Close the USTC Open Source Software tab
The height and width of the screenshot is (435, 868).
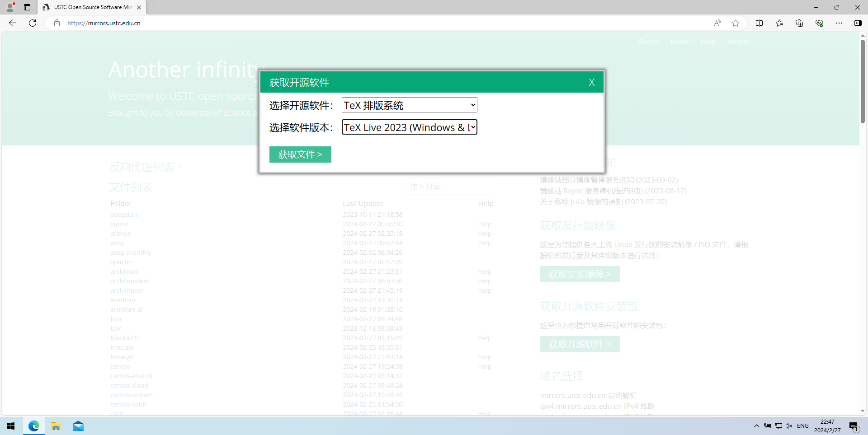click(x=139, y=7)
